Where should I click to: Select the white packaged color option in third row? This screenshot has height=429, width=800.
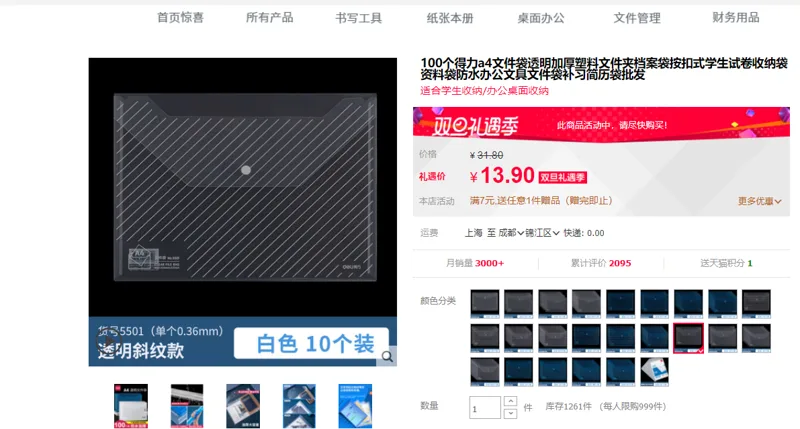[x=655, y=371]
